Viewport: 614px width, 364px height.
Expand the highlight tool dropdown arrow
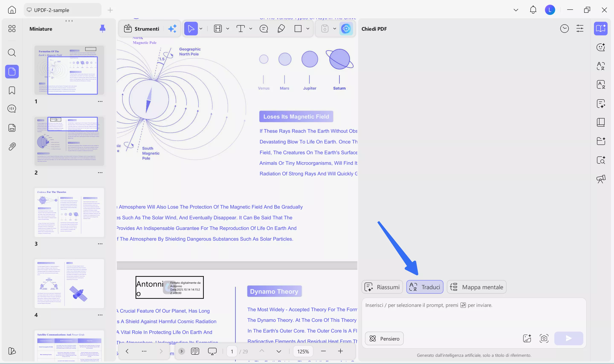pos(228,29)
